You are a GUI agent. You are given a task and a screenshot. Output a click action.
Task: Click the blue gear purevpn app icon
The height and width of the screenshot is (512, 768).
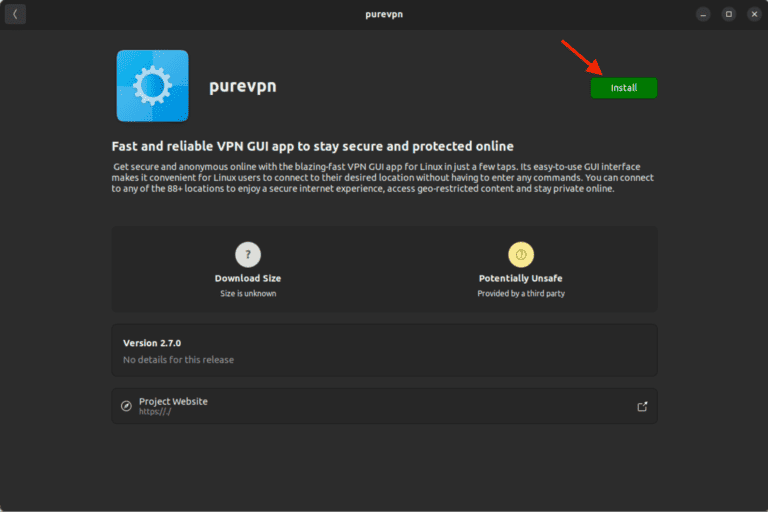pyautogui.click(x=152, y=86)
